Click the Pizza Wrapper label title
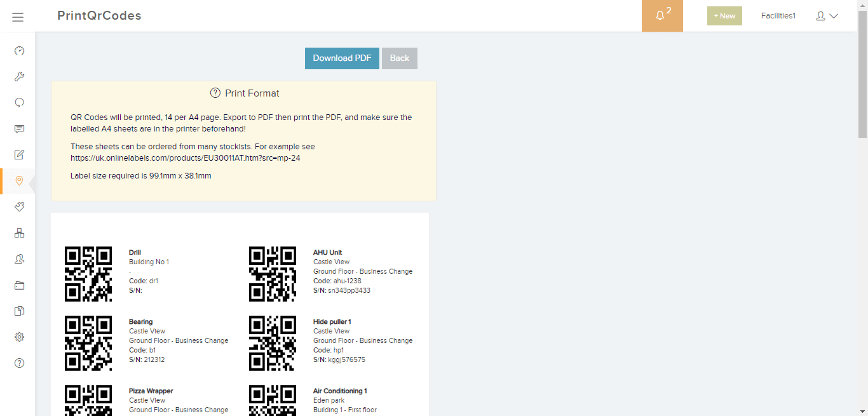This screenshot has height=416, width=868. 151,391
